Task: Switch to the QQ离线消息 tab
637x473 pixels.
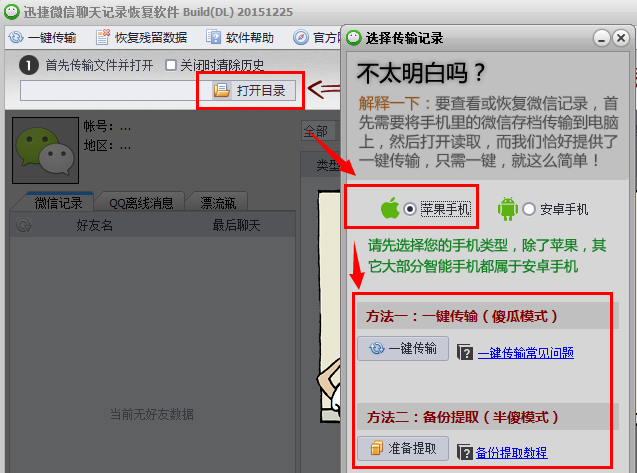Action: (141, 202)
